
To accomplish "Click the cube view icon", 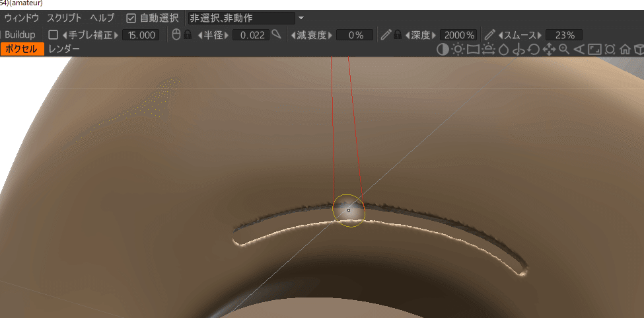I will [639, 50].
